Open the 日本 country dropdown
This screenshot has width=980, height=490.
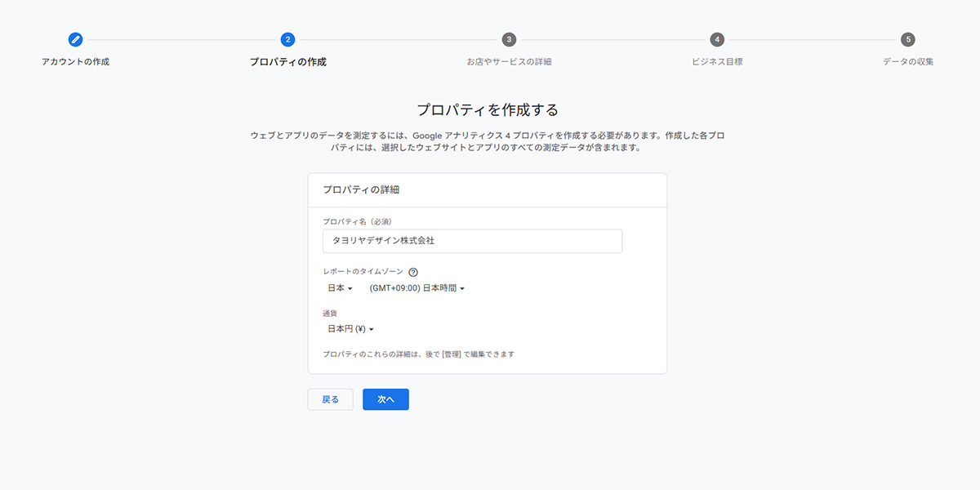[337, 287]
